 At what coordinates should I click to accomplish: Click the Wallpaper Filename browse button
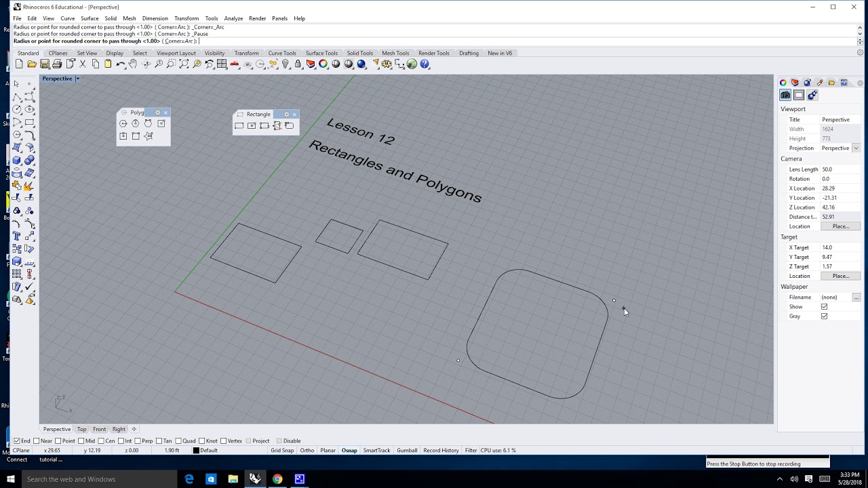click(856, 298)
